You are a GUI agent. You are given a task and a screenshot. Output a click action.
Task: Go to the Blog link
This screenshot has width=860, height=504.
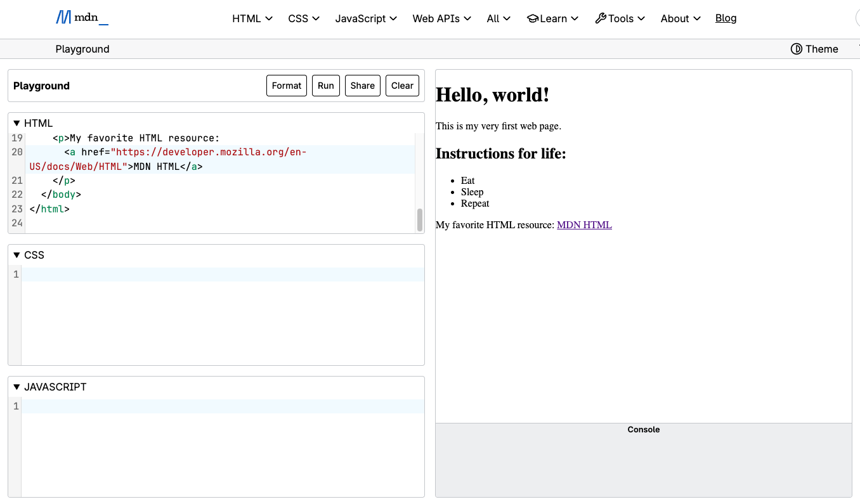(726, 18)
